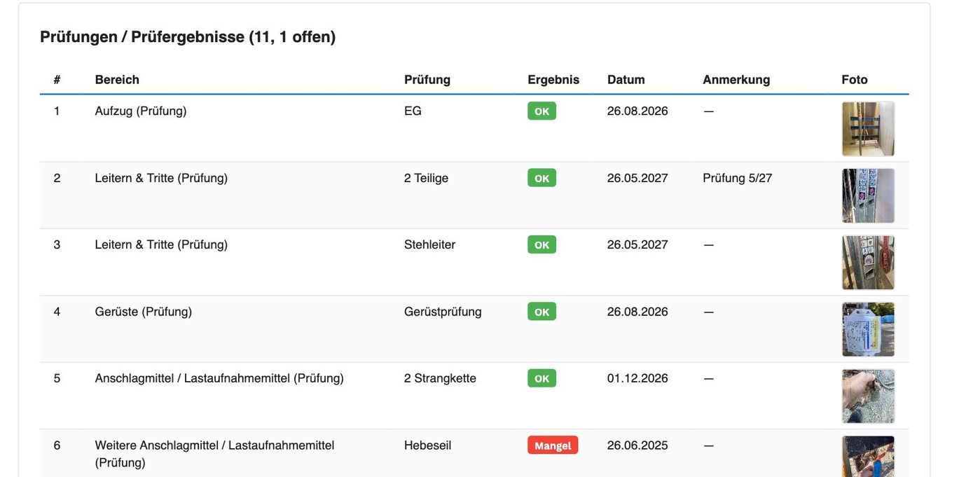
Task: Select the date 26.05.2027 in the Stehleiter row
Action: click(637, 244)
